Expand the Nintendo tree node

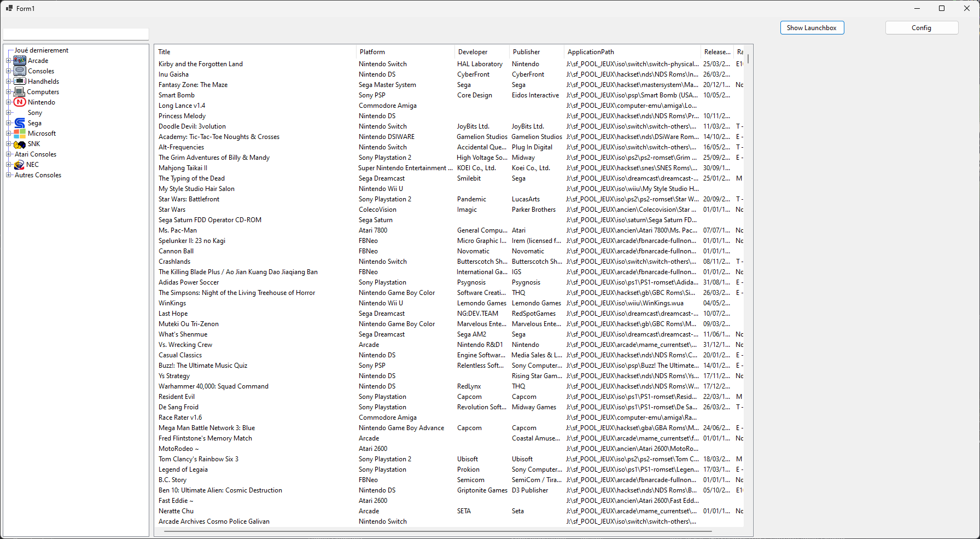click(9, 102)
